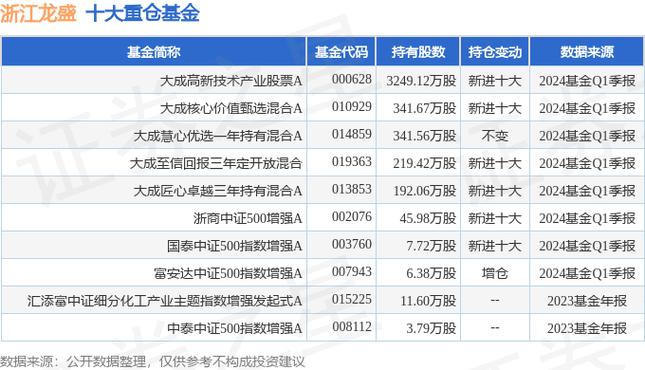Viewport: 645px width, 370px height.
Task: Open 汇添富中证细分化工产业主题指数增强发起式A
Action: point(165,301)
